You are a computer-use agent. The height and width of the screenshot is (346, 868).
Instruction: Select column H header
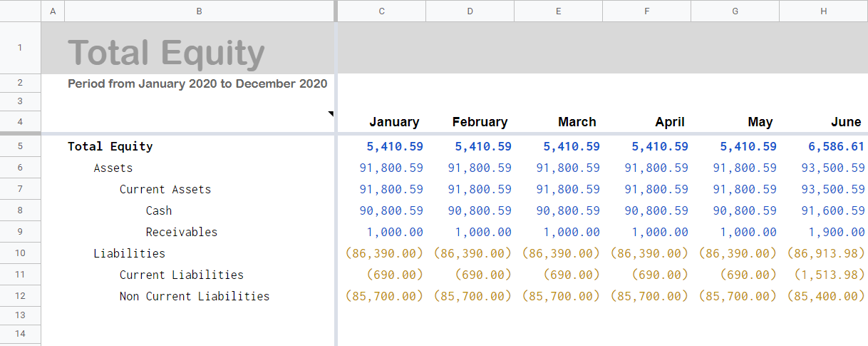pos(823,11)
